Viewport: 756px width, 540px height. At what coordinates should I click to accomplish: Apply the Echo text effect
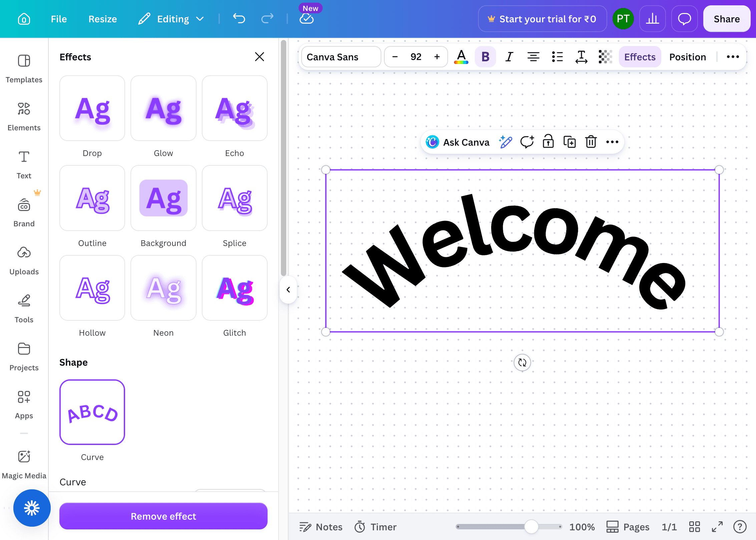point(235,108)
